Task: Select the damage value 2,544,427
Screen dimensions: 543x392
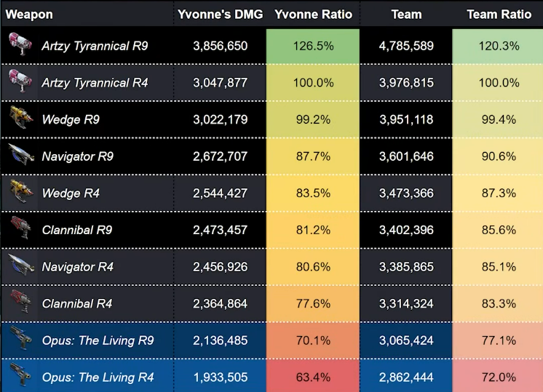Action: pyautogui.click(x=221, y=193)
